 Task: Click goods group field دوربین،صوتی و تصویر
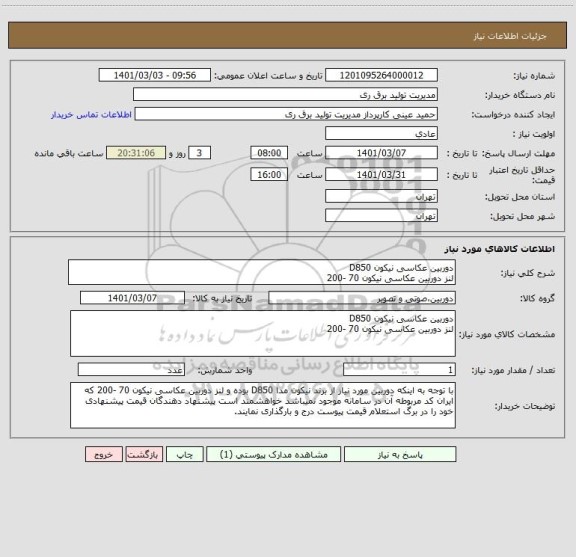click(362, 298)
